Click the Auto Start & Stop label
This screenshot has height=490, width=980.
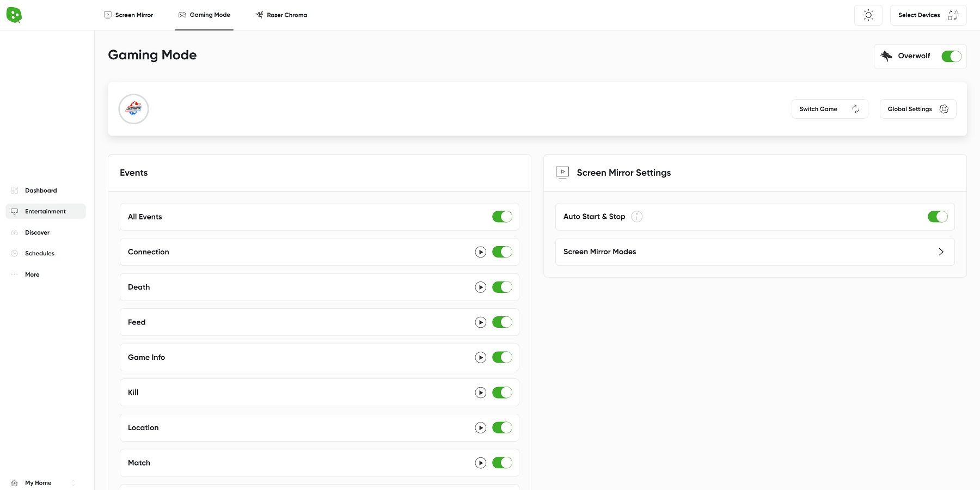(x=595, y=217)
